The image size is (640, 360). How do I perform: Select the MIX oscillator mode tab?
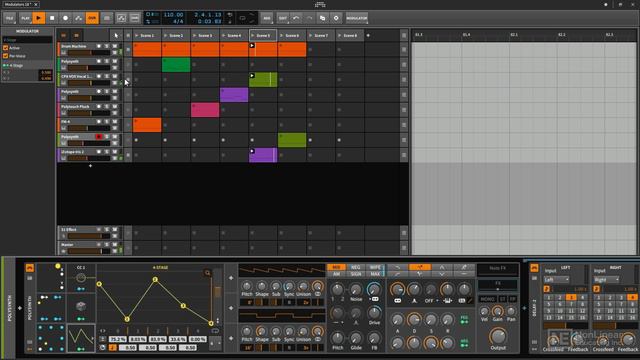click(336, 267)
